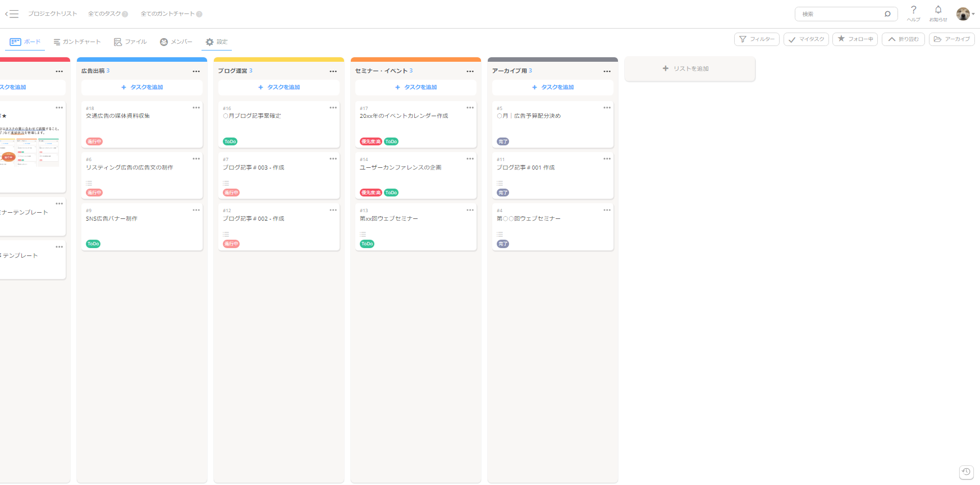Open options for card 第〇〇回ウェブセミナー

tap(607, 210)
